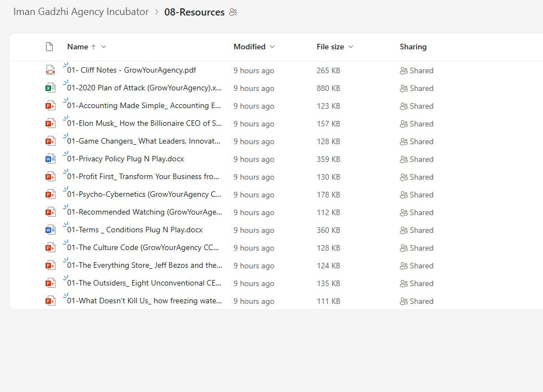Click the Word icon for Terms Conditions document
543x392 pixels.
(50, 230)
